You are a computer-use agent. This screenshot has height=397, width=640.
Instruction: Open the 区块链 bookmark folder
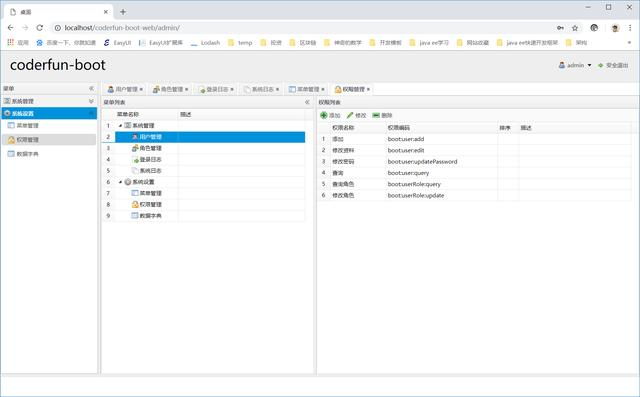tap(302, 42)
